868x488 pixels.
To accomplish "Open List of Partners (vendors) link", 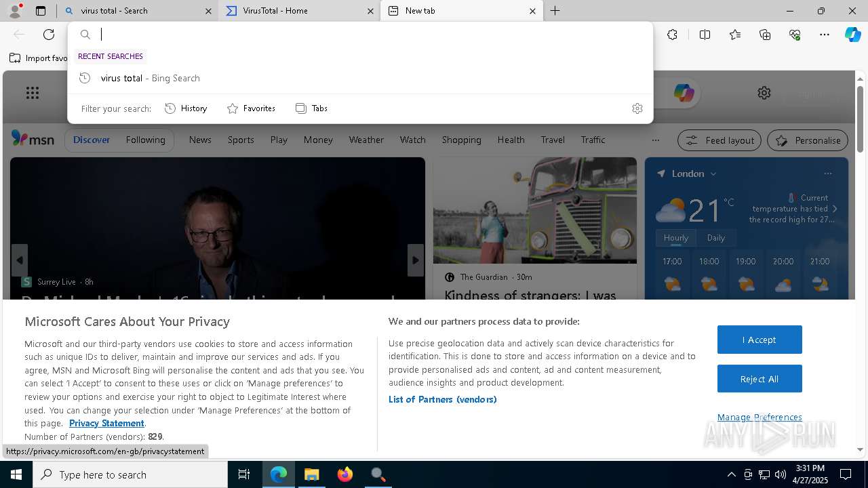I will 443,399.
